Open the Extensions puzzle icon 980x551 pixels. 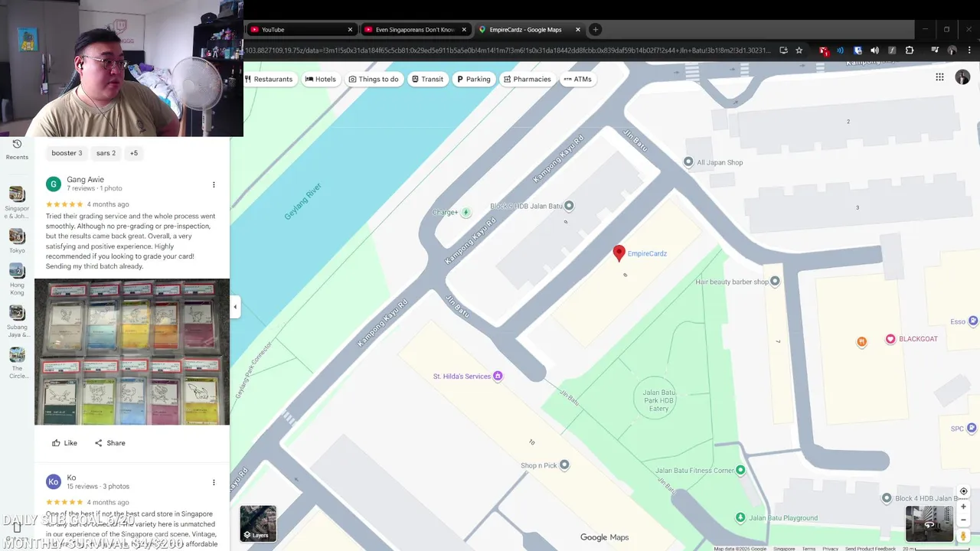pyautogui.click(x=910, y=51)
